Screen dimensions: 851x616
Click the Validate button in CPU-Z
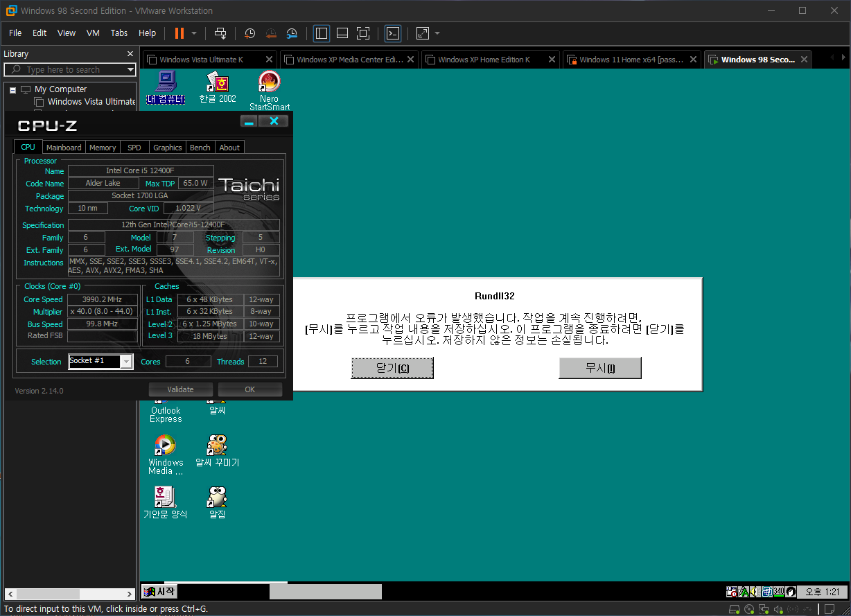pos(180,389)
